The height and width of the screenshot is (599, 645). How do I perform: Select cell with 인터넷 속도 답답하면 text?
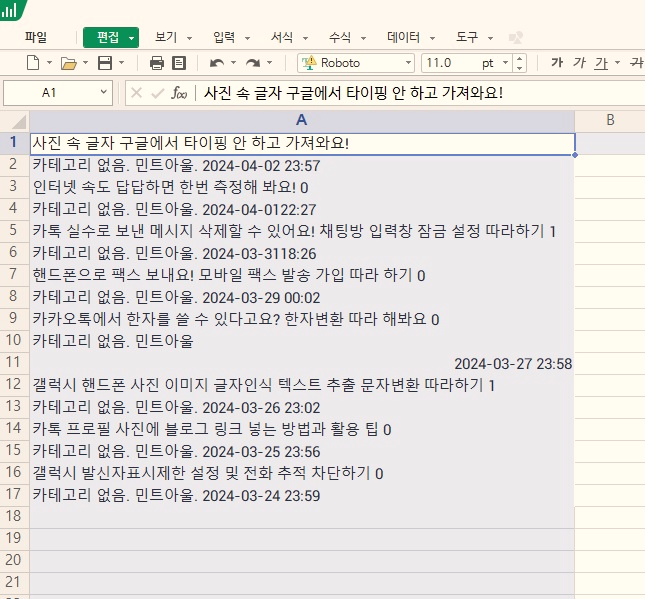pyautogui.click(x=302, y=187)
